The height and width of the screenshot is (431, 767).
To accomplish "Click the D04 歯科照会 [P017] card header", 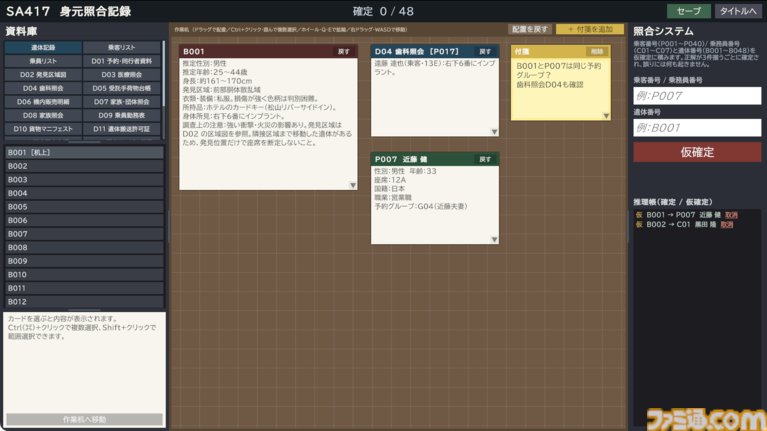I will click(435, 51).
